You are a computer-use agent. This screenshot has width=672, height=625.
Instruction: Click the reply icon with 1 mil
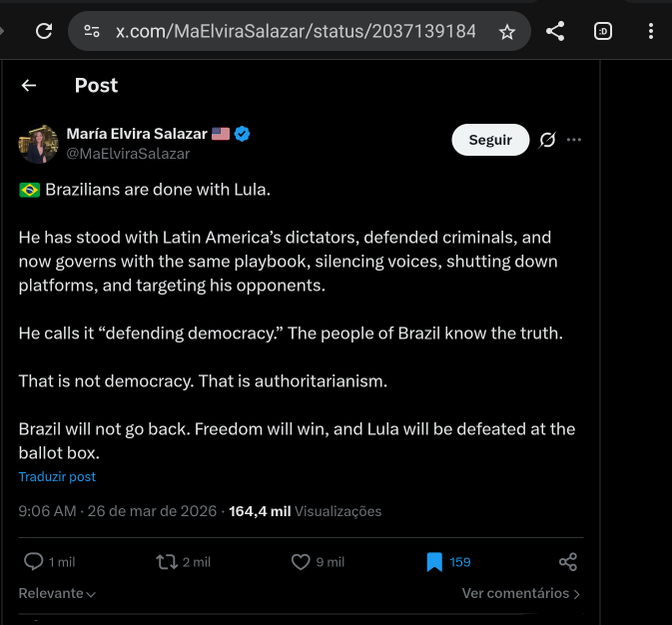click(x=34, y=562)
